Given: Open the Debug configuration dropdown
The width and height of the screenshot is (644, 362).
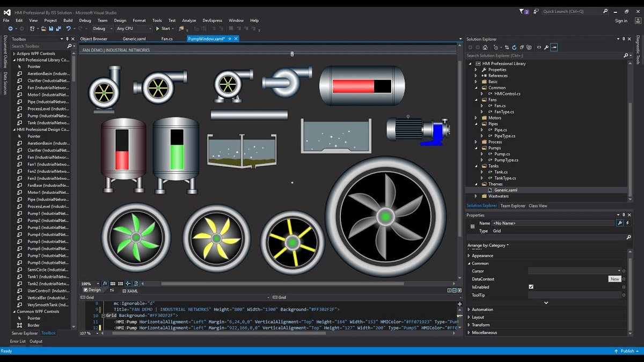Looking at the screenshot, I should pyautogui.click(x=102, y=28).
